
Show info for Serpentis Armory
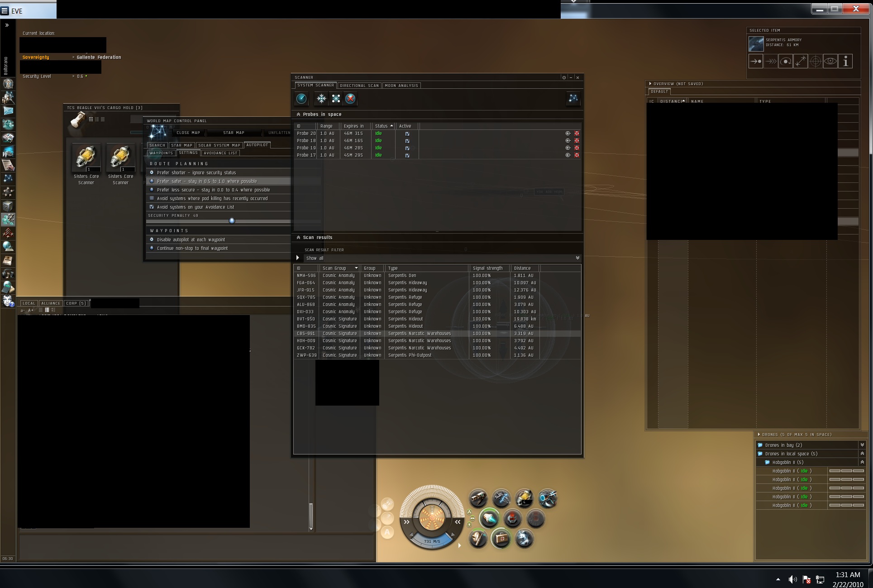(845, 61)
